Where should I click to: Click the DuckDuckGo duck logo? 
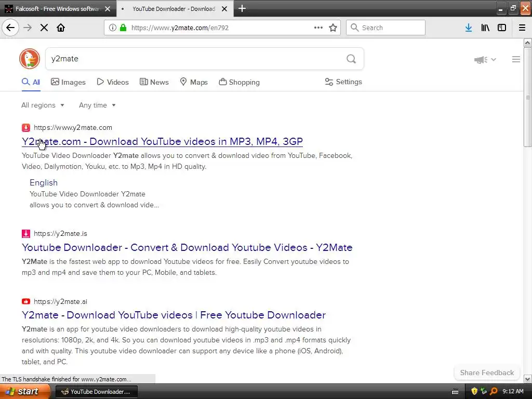[30, 59]
